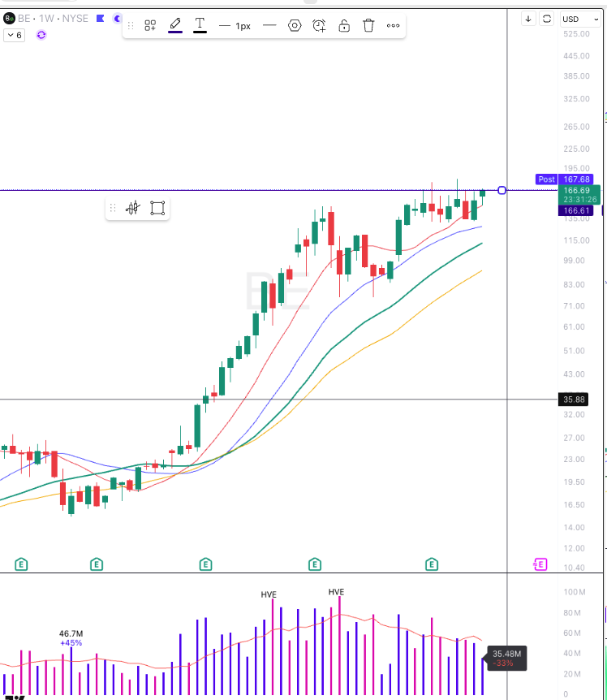Click the Post 167.68 price label
The width and height of the screenshot is (607, 700).
[x=564, y=179]
